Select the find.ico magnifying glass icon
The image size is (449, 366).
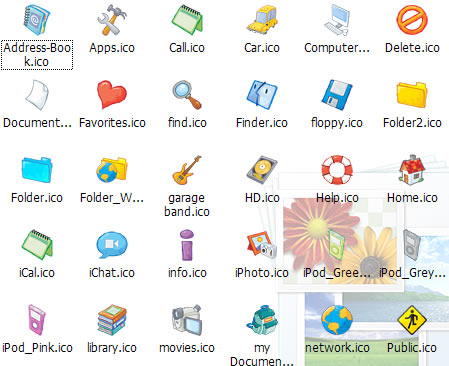click(187, 95)
